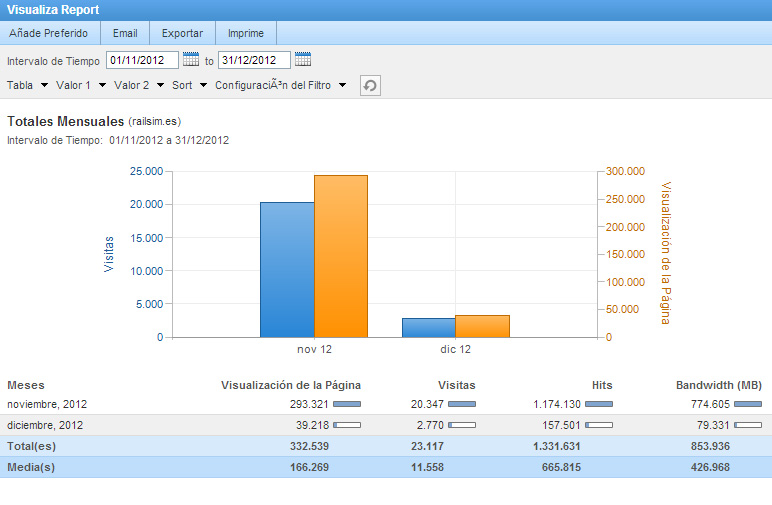Click noviembre's Hits progress bar
772x505 pixels.
tap(599, 404)
